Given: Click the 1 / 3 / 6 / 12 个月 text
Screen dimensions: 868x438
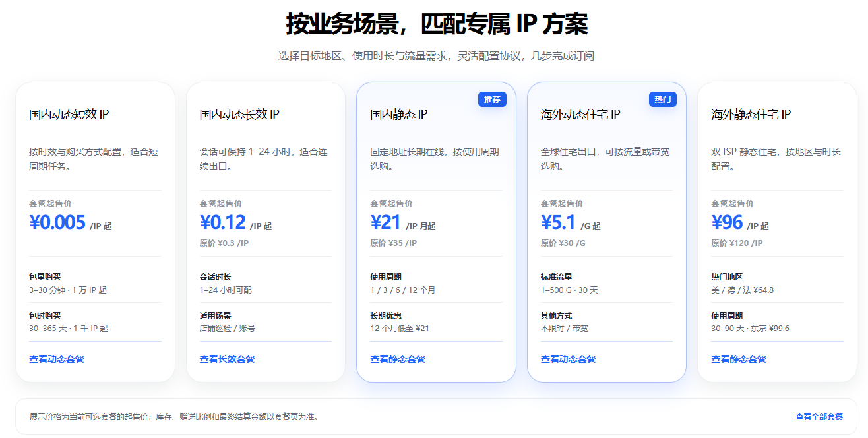Looking at the screenshot, I should (403, 290).
